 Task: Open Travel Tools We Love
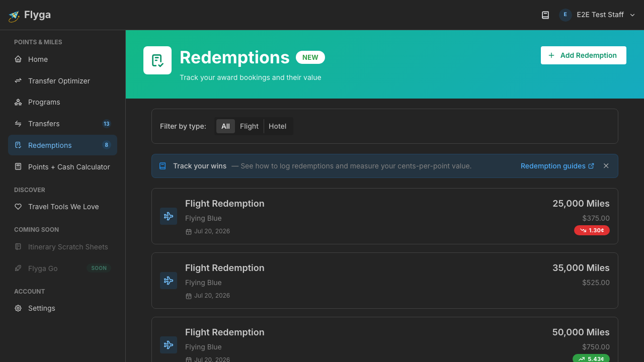coord(62,207)
